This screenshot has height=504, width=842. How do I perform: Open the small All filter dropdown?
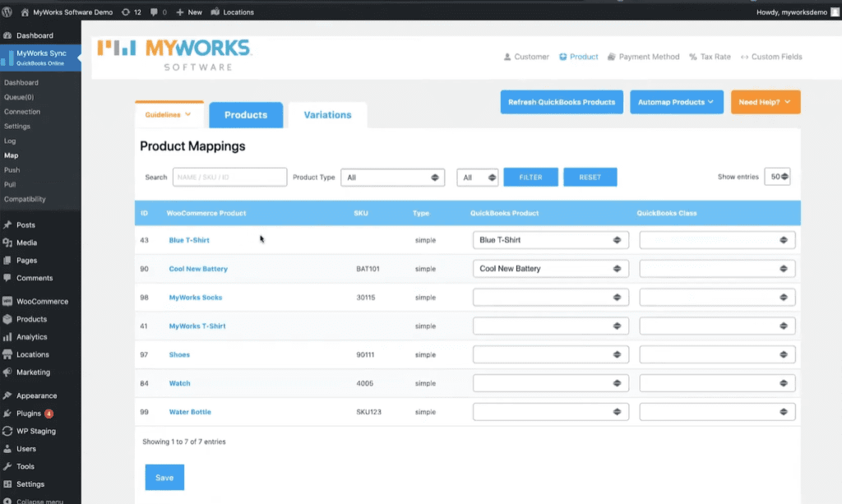click(x=478, y=177)
